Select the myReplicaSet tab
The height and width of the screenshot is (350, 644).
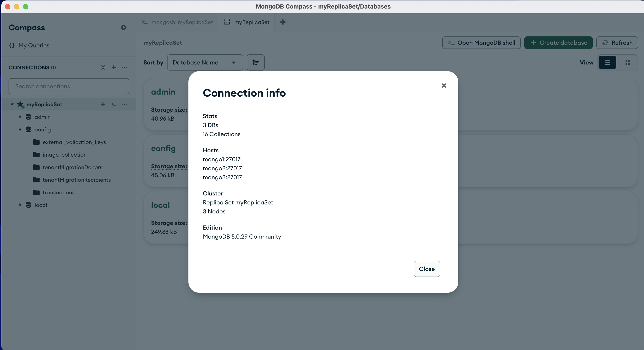pyautogui.click(x=246, y=22)
